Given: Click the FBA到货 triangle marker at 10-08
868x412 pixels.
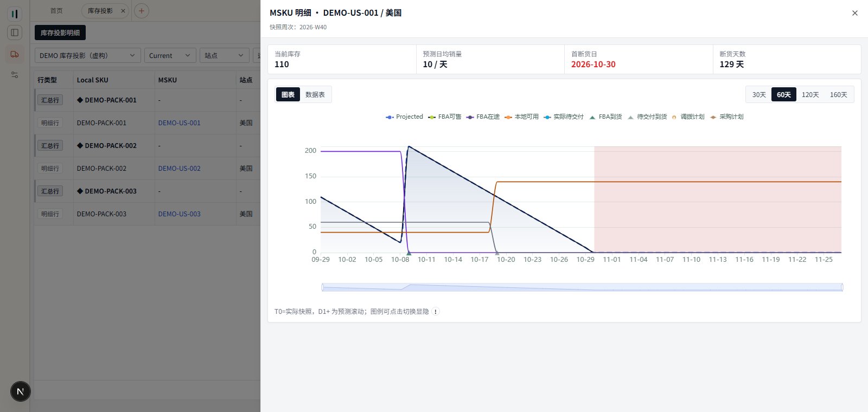Looking at the screenshot, I should click(x=409, y=253).
